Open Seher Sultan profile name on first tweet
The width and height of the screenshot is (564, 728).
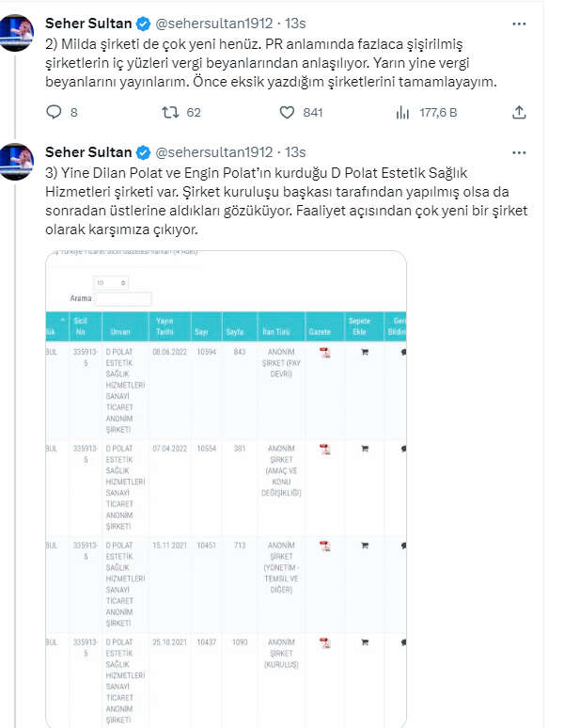[x=88, y=23]
